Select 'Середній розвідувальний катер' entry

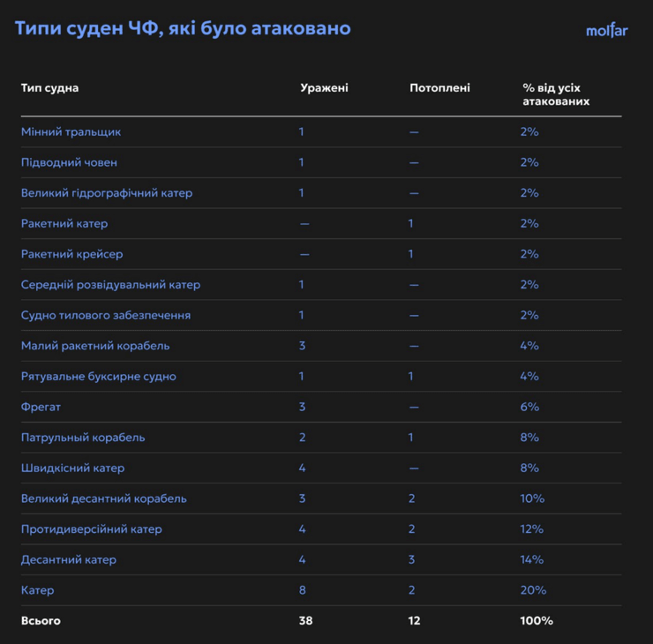click(x=110, y=285)
